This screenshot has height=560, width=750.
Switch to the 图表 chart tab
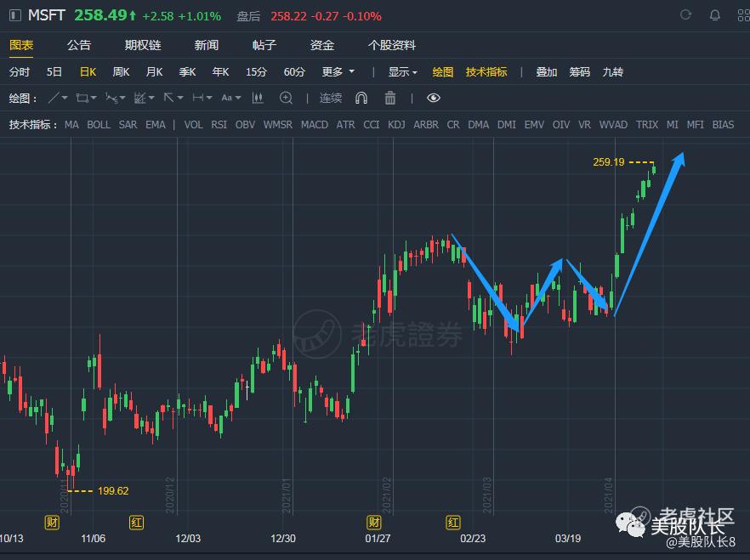pos(21,45)
